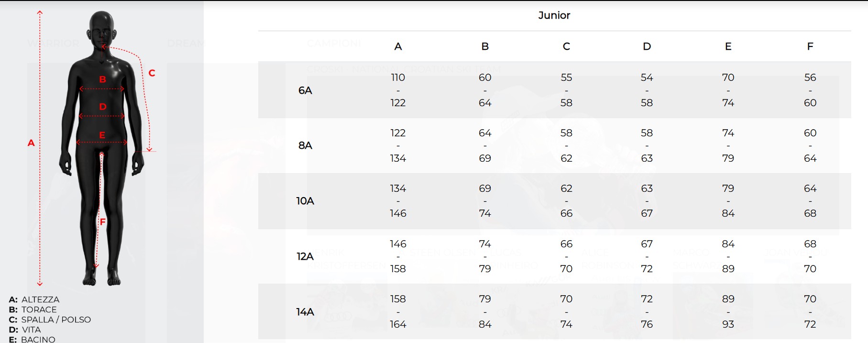
Task: Select column header A in the table
Action: 398,46
